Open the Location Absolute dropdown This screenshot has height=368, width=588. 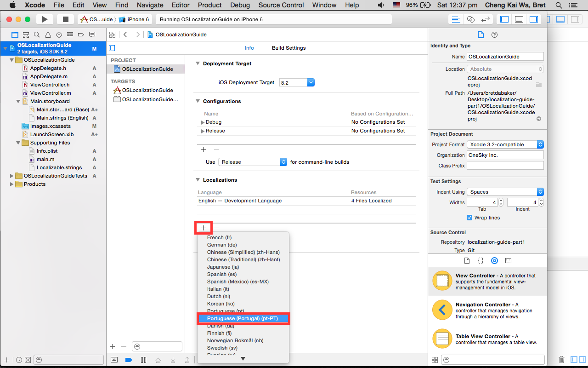[x=505, y=69]
